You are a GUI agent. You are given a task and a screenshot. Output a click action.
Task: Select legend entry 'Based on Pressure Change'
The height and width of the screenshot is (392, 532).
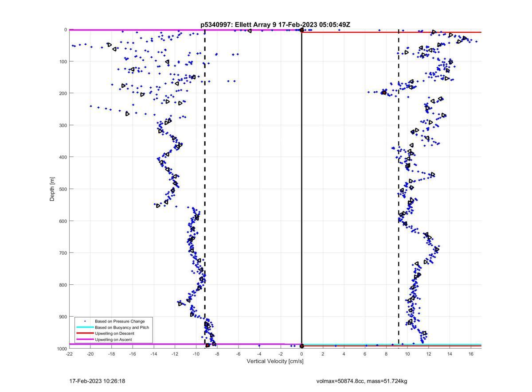(x=120, y=321)
